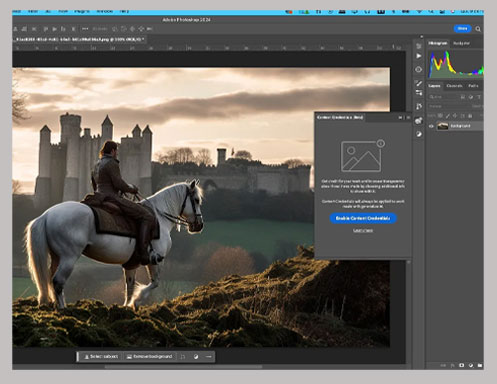Select the 3D pan mode icon
The width and height of the screenshot is (497, 384).
(x=132, y=29)
